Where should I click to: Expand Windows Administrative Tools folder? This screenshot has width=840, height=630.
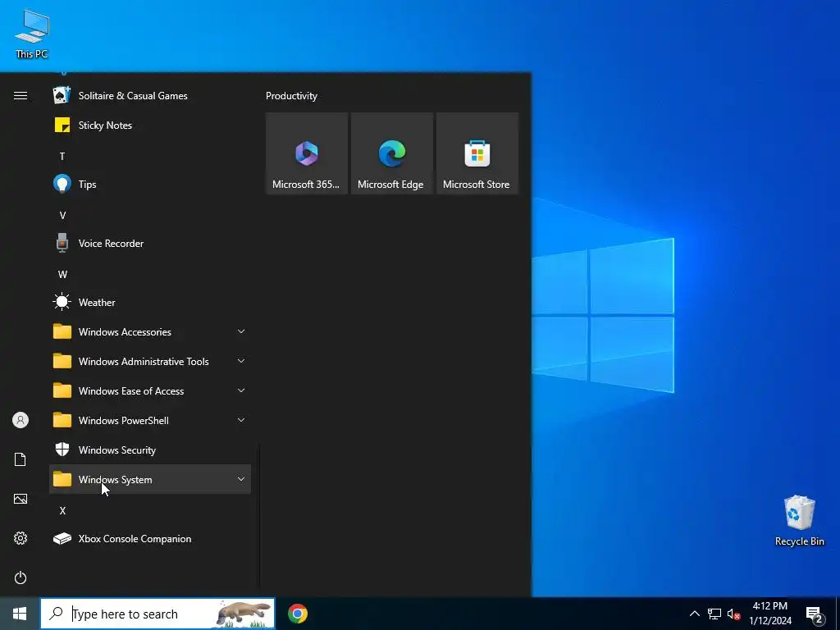click(150, 362)
